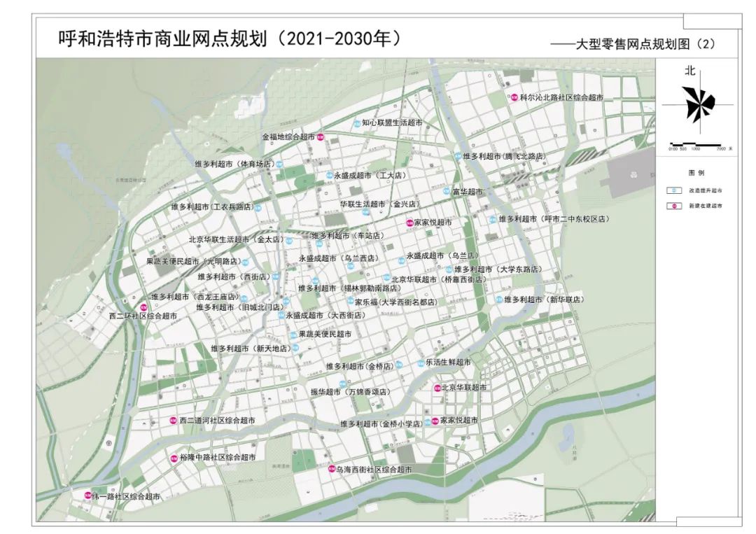
Task: Click blue marker of 果蔬美便民超市（光明路店）
Action: tap(245, 262)
